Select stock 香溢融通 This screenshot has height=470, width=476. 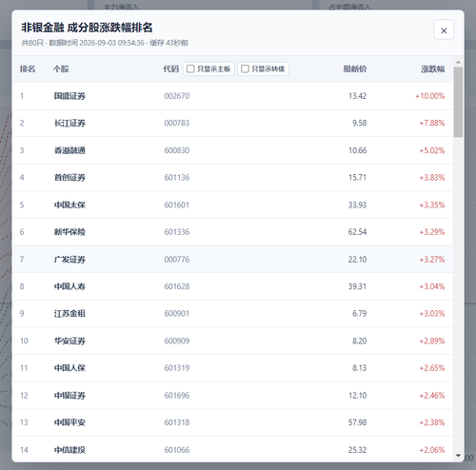click(69, 150)
